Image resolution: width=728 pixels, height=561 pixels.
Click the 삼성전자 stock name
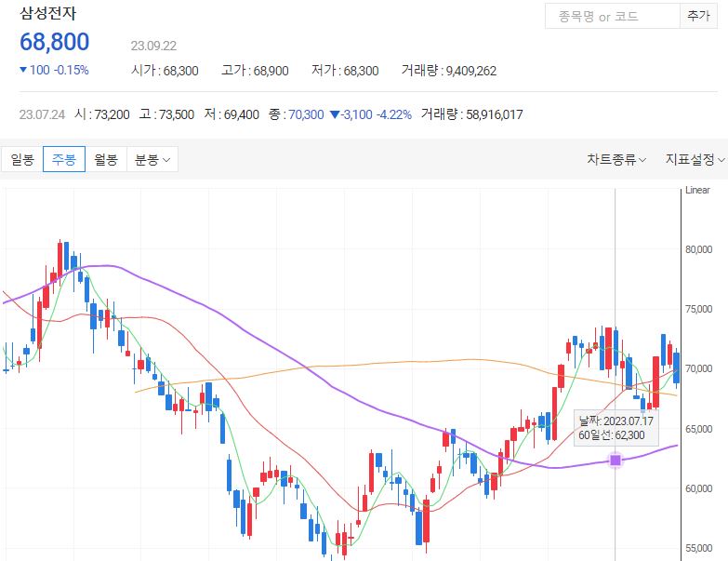coord(47,13)
